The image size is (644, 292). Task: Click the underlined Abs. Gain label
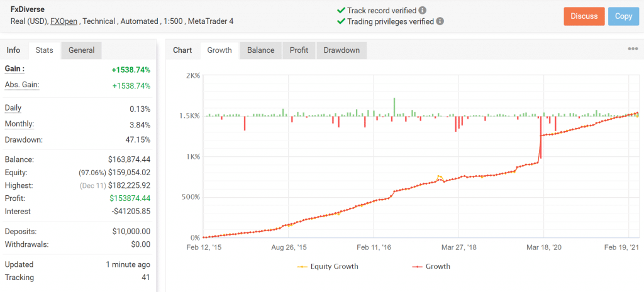[x=22, y=85]
